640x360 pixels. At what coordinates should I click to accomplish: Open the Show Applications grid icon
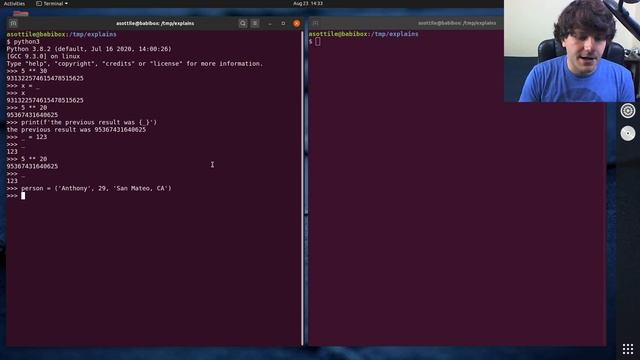(x=628, y=349)
